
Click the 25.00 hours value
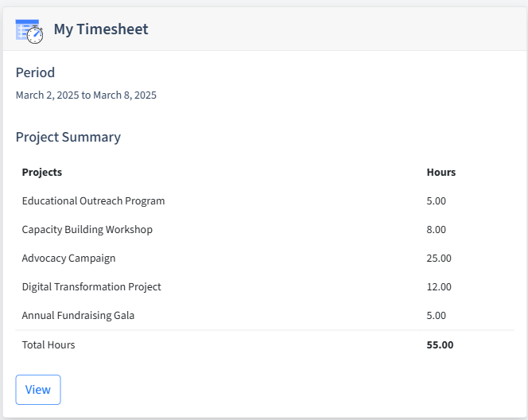coord(439,258)
